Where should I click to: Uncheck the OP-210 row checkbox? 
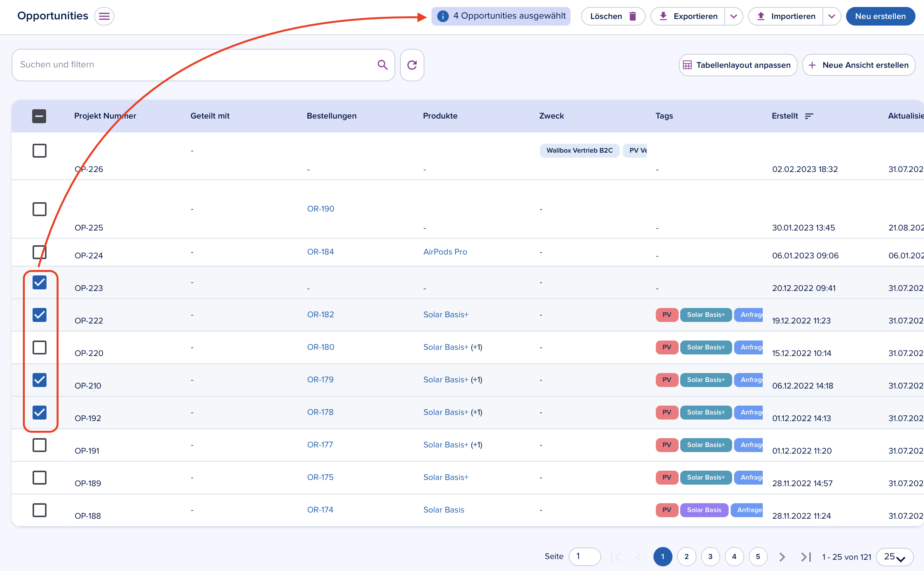coord(39,380)
